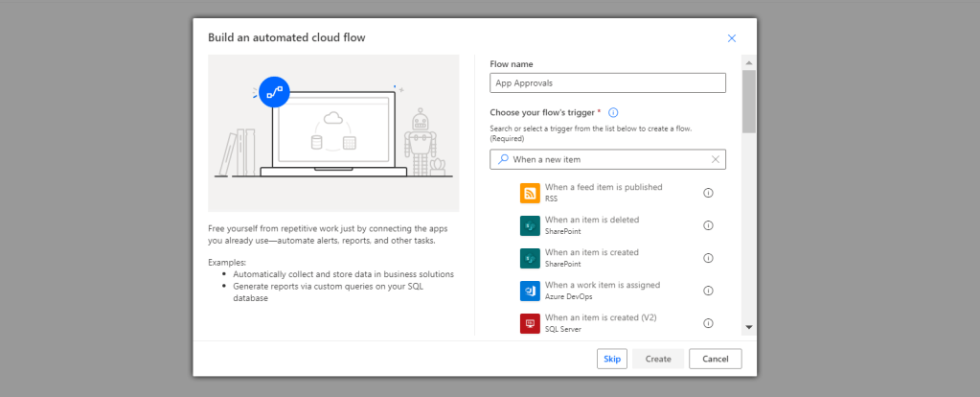Screen dimensions: 980x397
Task: Click the scrollbar down arrow in dialog
Action: [x=749, y=327]
